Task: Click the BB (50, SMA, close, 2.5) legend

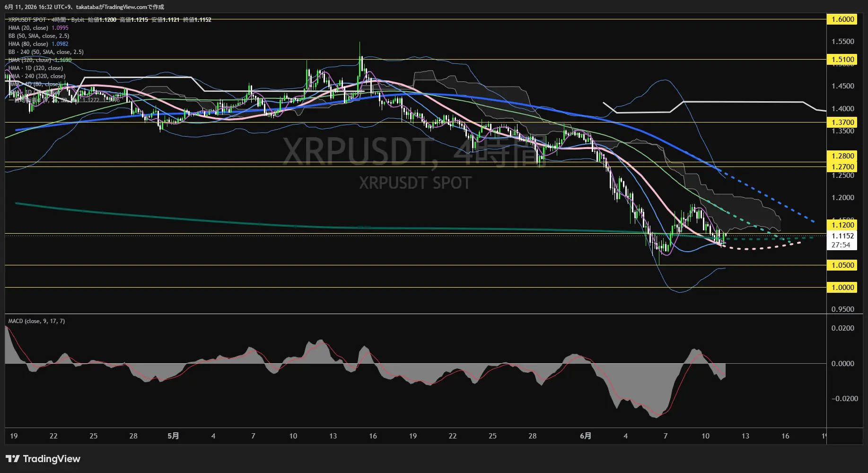Action: (x=39, y=36)
